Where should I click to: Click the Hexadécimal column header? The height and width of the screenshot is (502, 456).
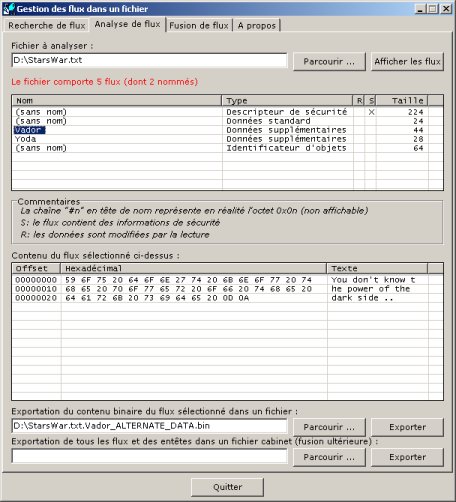point(193,268)
